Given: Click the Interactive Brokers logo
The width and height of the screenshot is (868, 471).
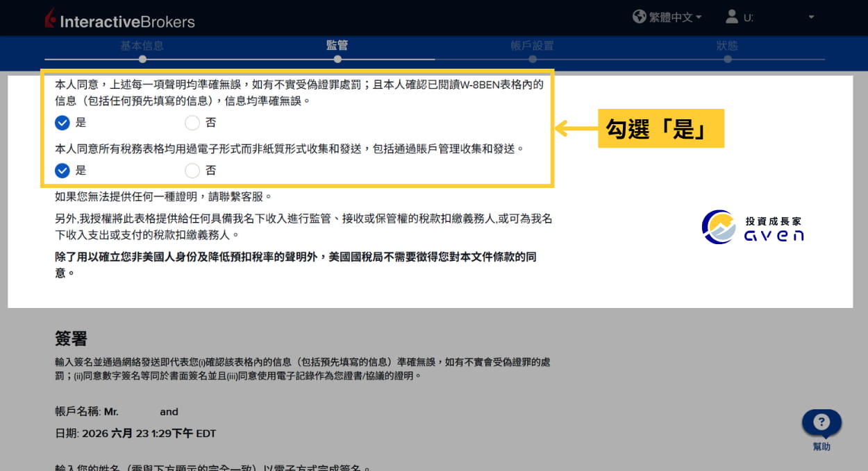Looking at the screenshot, I should point(119,19).
